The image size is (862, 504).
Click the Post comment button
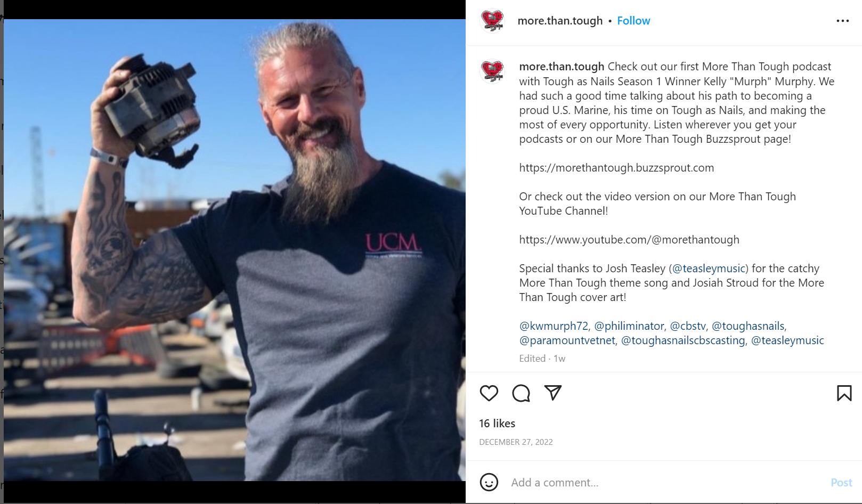(x=841, y=483)
